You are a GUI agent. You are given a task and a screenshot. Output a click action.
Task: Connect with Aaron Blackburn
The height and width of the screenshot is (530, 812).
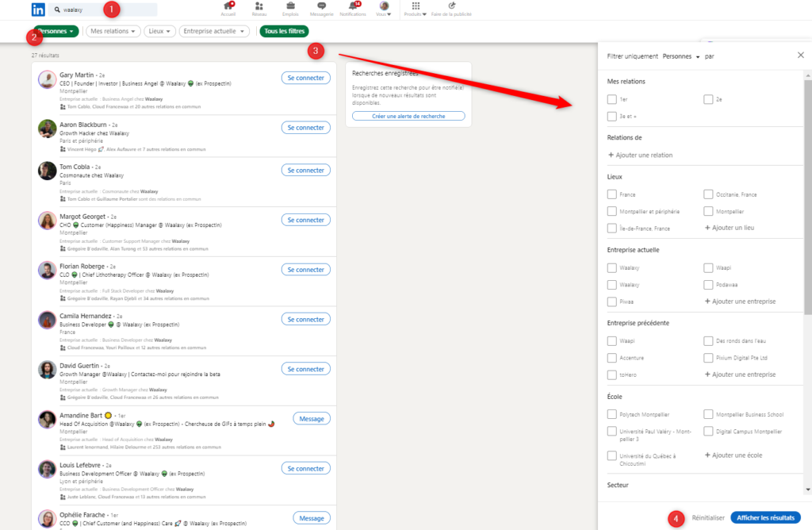click(x=305, y=128)
